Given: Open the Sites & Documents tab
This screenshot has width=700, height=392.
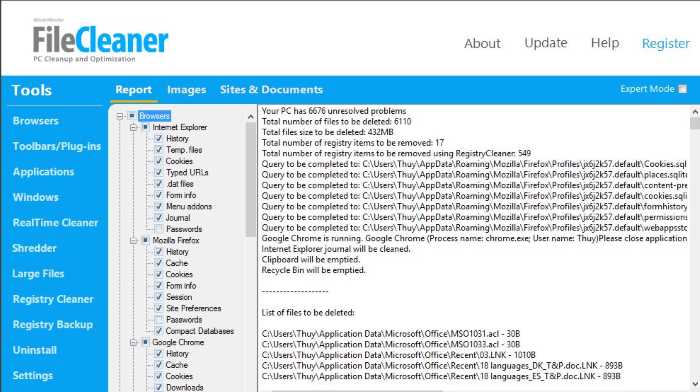Looking at the screenshot, I should point(271,89).
